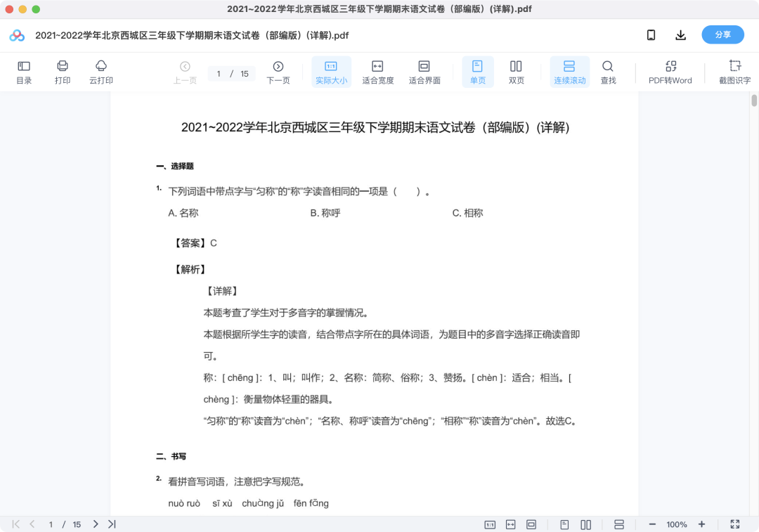Screen dimensions: 759x532
Task: Select 适合界面 fit page view
Action: (424, 72)
